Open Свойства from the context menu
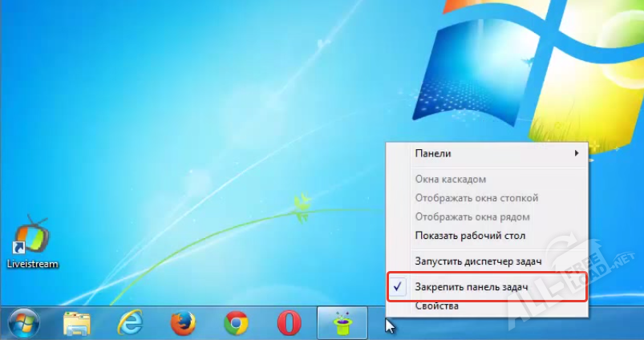This screenshot has height=340, width=644. click(487, 306)
